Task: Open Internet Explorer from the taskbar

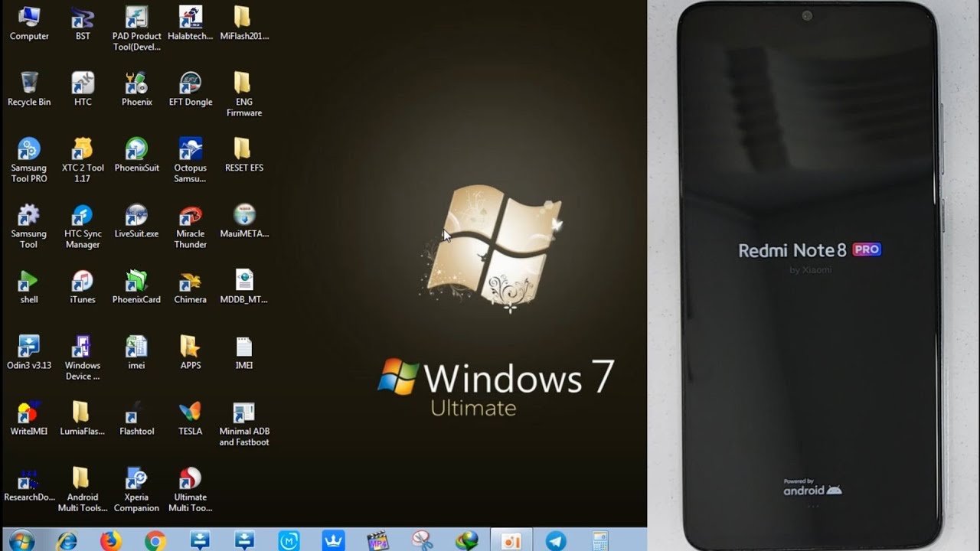Action: pos(67,540)
